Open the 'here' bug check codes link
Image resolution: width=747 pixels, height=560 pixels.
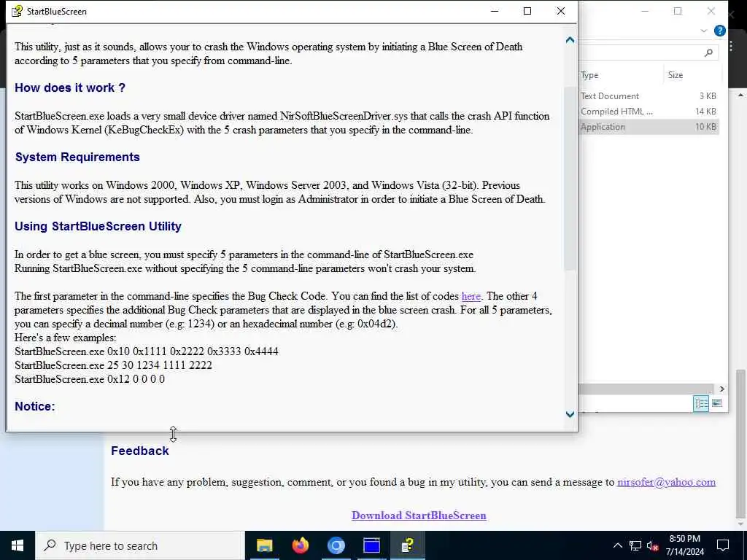point(471,296)
